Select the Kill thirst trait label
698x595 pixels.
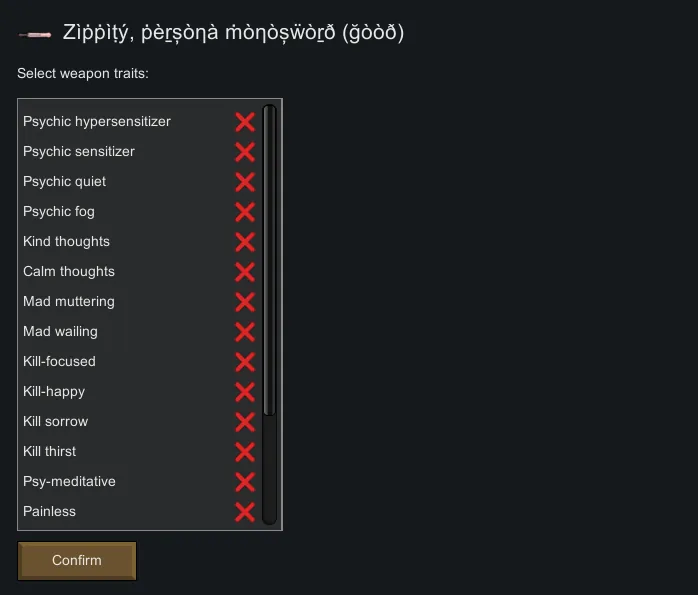tap(50, 451)
